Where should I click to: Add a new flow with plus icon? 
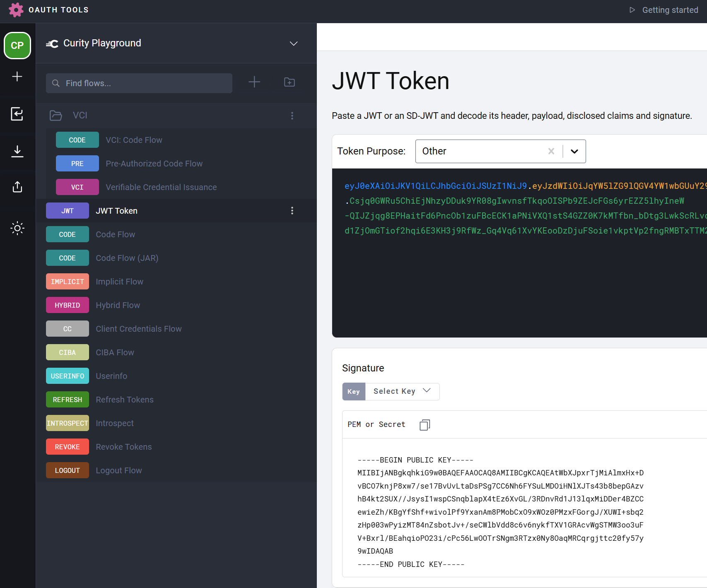click(x=254, y=82)
